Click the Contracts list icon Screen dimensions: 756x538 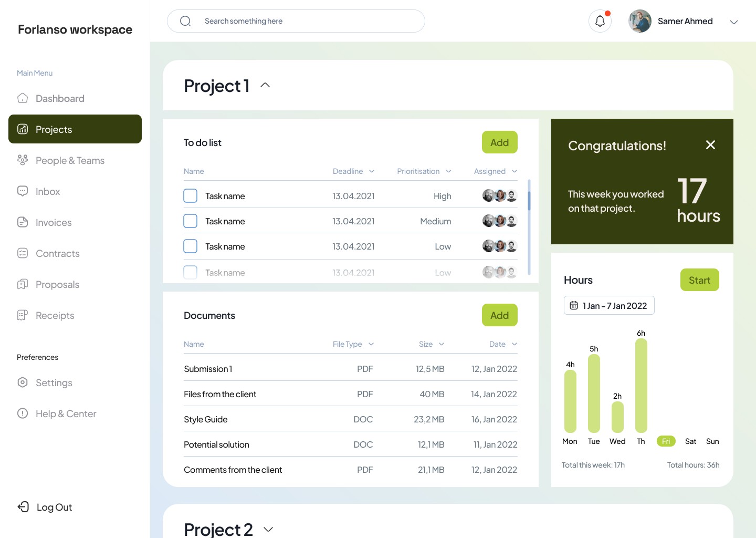[x=23, y=253]
